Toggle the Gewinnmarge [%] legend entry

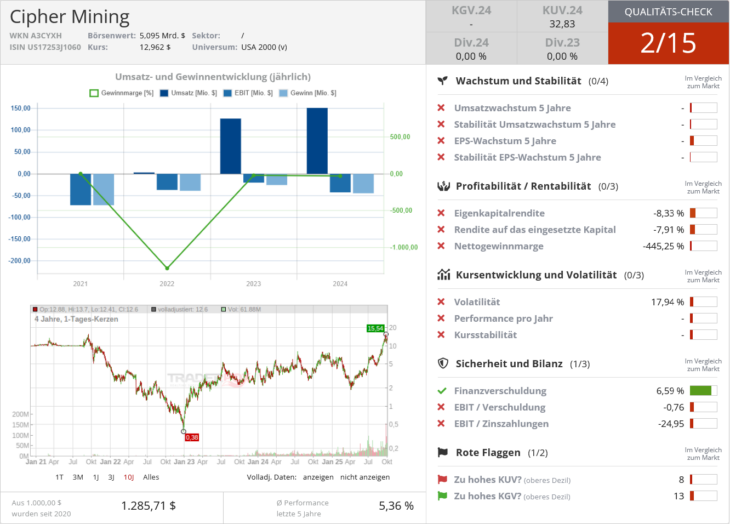point(120,93)
